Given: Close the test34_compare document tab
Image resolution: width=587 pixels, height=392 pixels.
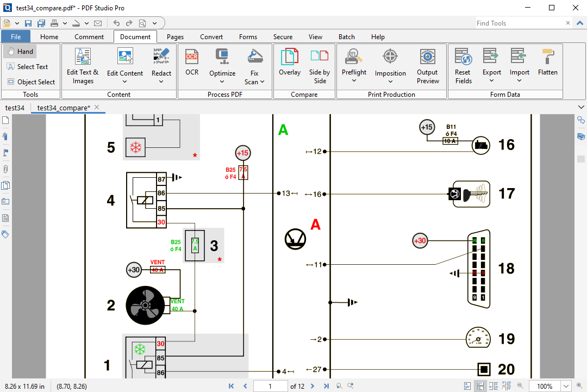Looking at the screenshot, I should (97, 107).
